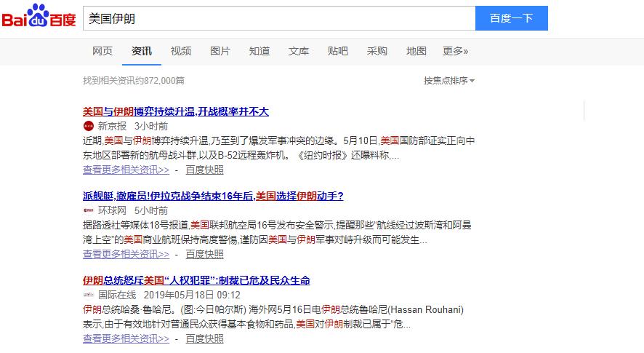This screenshot has height=353, width=644.
Task: Click snippet text starting 据路透社等媒体18号报道
Action: [x=277, y=232]
